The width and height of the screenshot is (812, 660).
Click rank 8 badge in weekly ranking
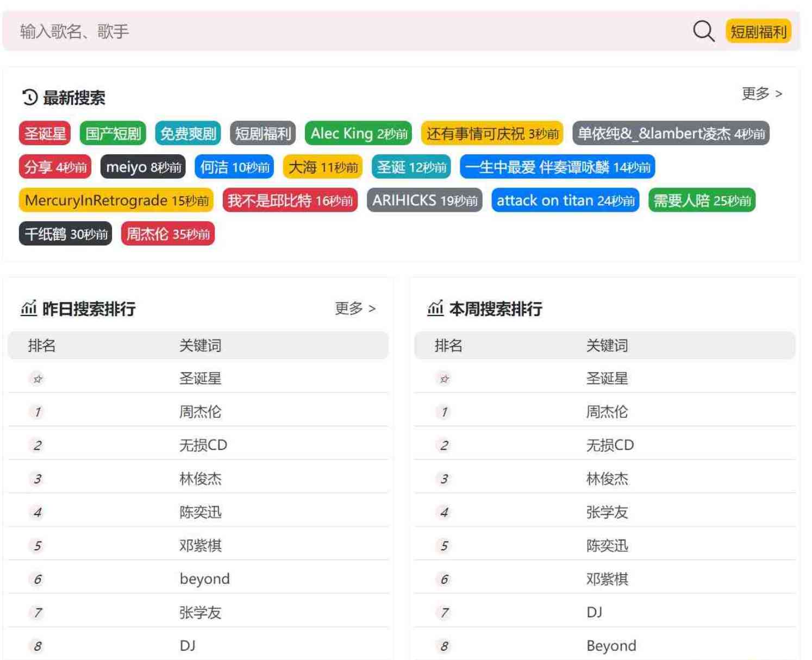tap(444, 646)
